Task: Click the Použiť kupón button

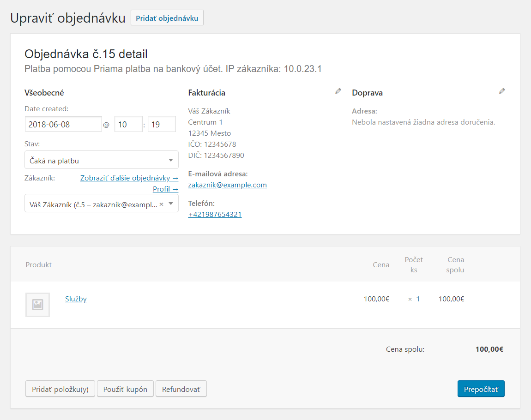Action: [125, 389]
